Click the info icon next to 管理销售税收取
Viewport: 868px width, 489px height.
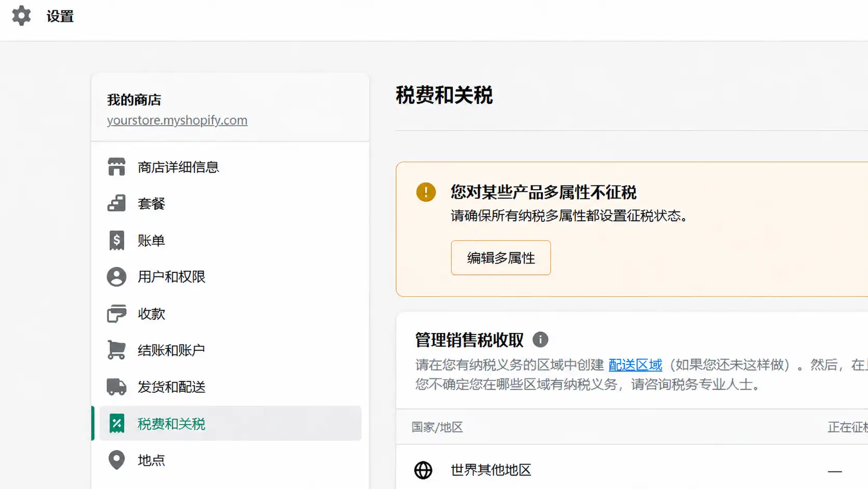click(540, 339)
